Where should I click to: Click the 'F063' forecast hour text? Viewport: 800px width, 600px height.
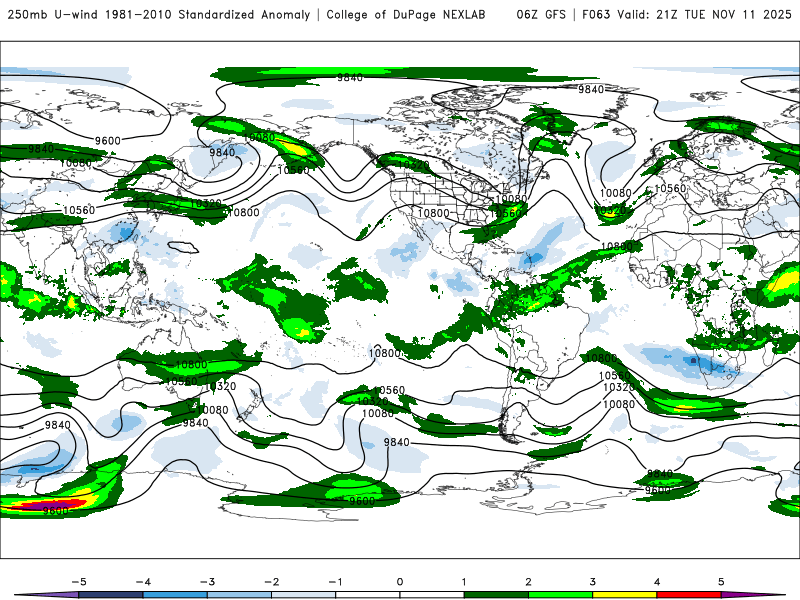596,14
